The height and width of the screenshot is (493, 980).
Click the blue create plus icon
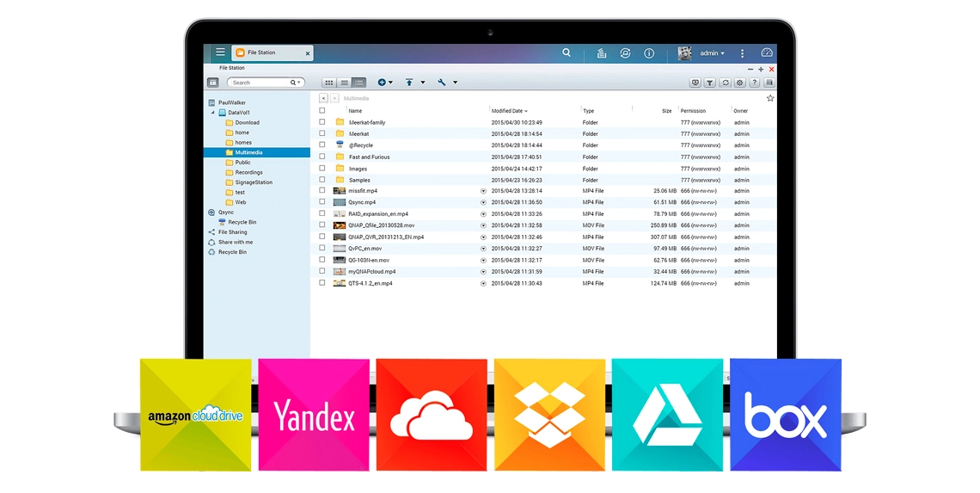pyautogui.click(x=382, y=82)
